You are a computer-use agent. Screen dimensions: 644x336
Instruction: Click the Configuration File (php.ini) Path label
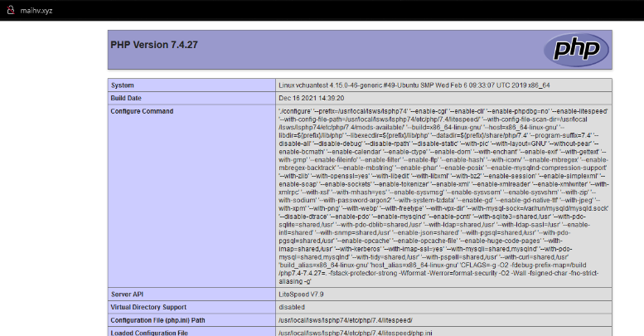coord(157,320)
